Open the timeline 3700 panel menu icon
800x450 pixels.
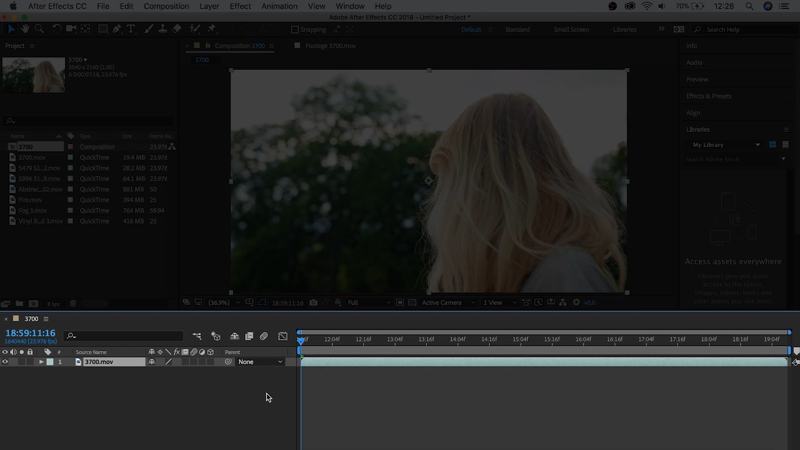pyautogui.click(x=46, y=319)
